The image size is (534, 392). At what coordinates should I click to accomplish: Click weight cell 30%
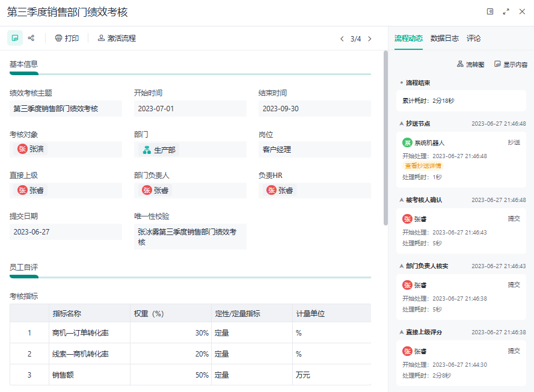(171, 333)
